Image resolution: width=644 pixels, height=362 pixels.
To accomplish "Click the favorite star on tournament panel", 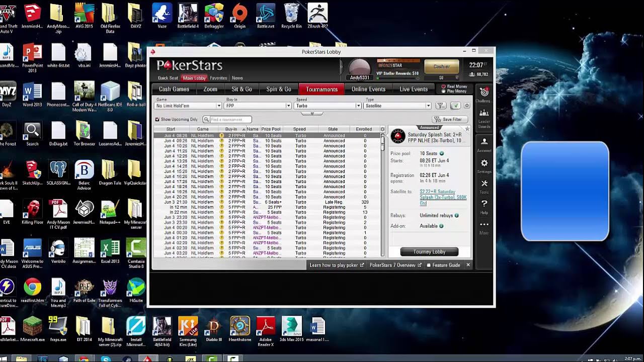I will (467, 129).
